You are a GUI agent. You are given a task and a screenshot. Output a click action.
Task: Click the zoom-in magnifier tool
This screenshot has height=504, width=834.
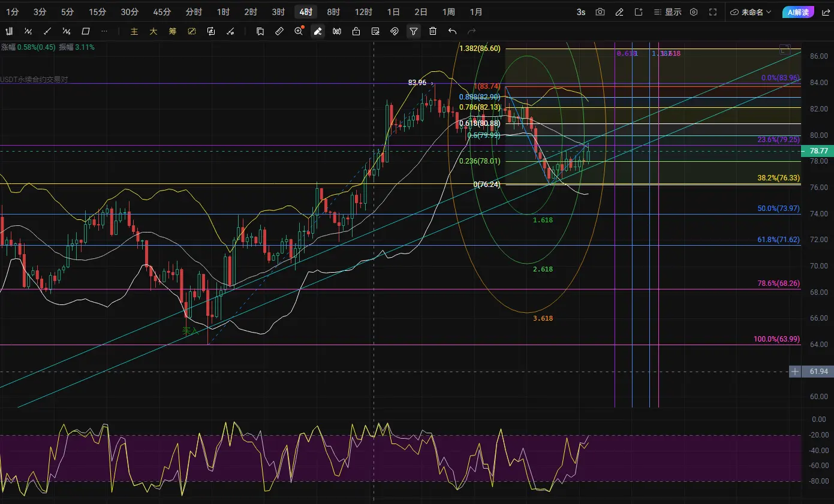(299, 31)
